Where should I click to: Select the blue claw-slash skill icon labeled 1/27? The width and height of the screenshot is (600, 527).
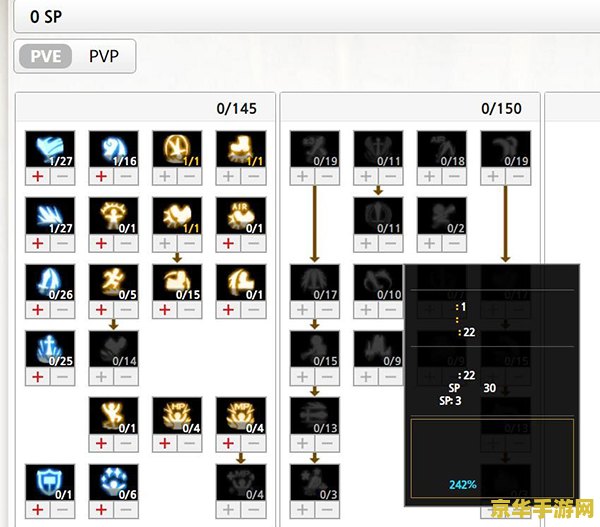[50, 216]
